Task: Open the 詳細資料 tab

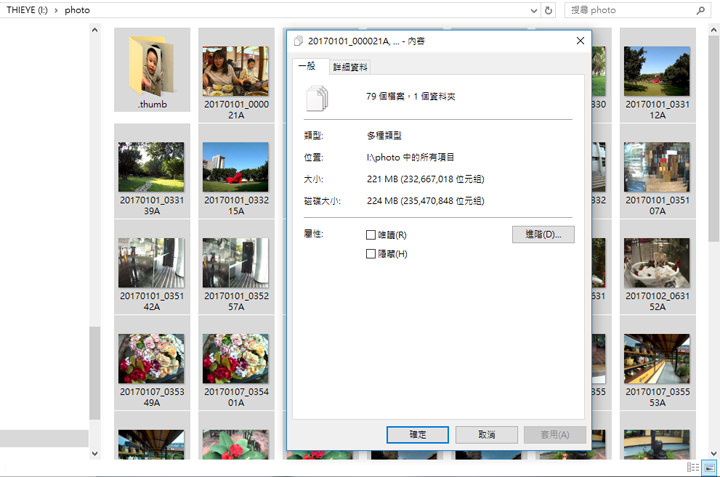Action: point(350,67)
